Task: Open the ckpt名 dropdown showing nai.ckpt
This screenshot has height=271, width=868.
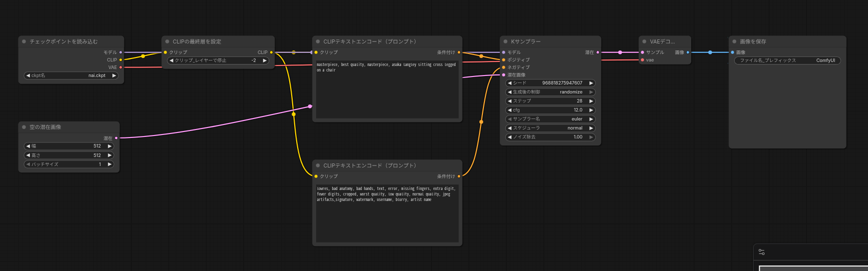Action: tap(71, 75)
